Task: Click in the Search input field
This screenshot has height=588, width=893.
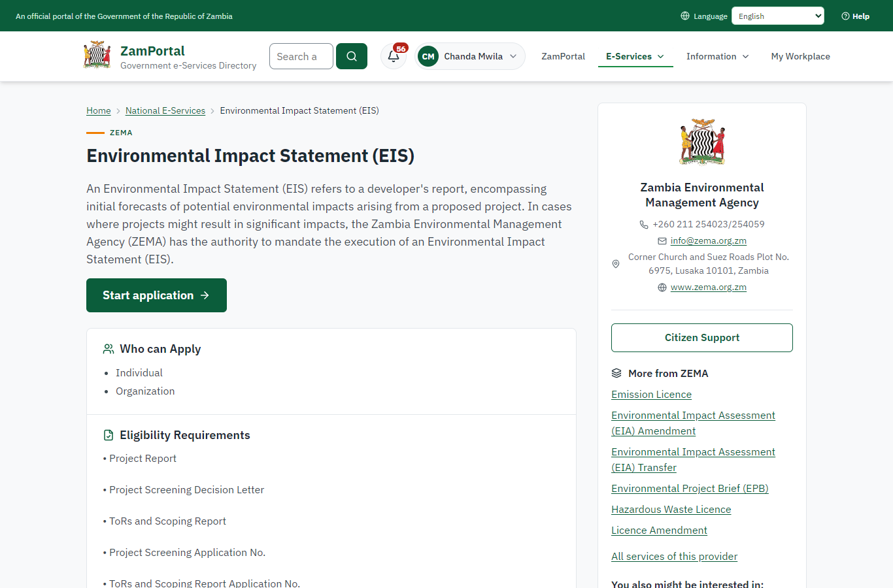Action: coord(301,56)
